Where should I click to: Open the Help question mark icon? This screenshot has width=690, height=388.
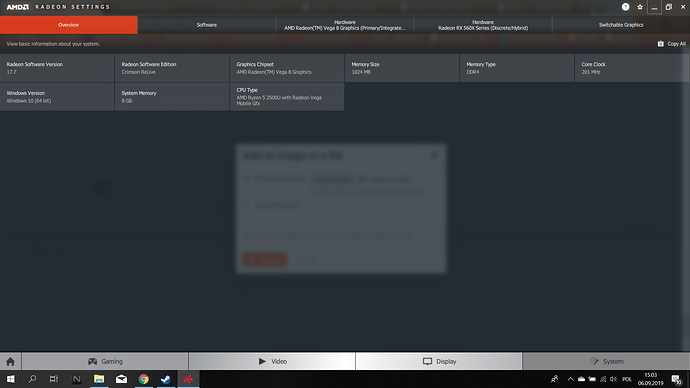(625, 7)
